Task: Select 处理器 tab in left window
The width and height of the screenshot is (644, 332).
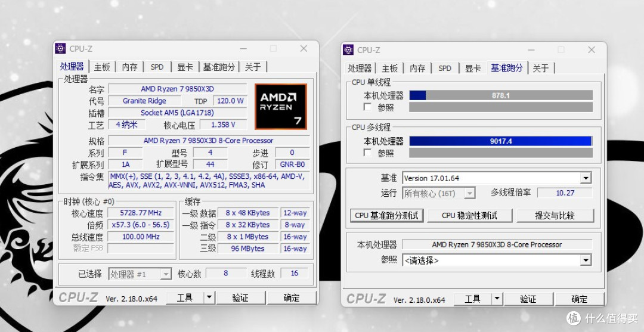Action: click(72, 66)
